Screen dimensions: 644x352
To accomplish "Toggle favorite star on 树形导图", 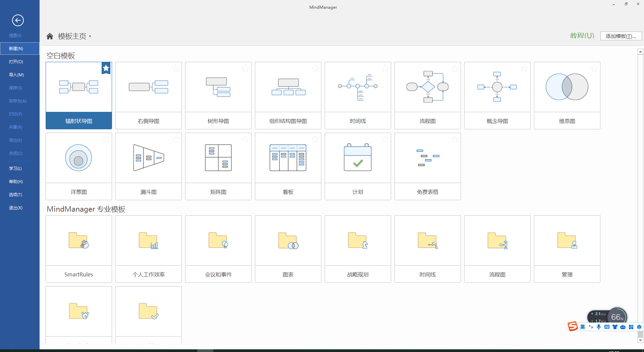I will (x=246, y=68).
